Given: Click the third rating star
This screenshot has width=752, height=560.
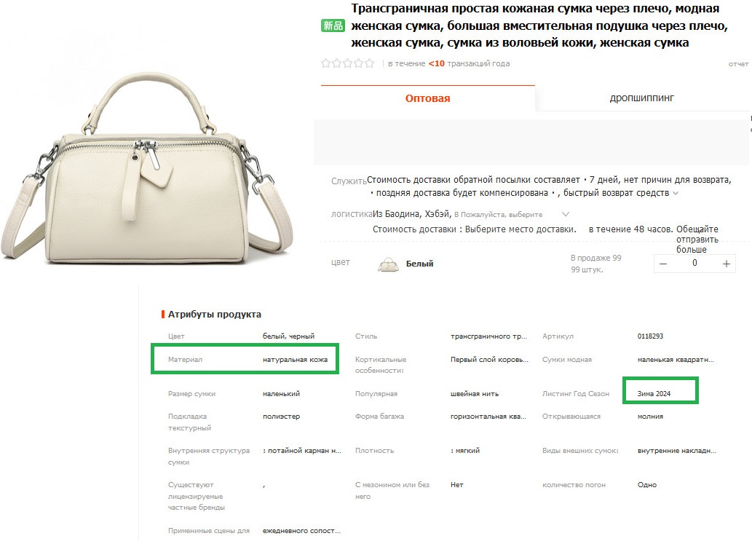Looking at the screenshot, I should point(348,63).
